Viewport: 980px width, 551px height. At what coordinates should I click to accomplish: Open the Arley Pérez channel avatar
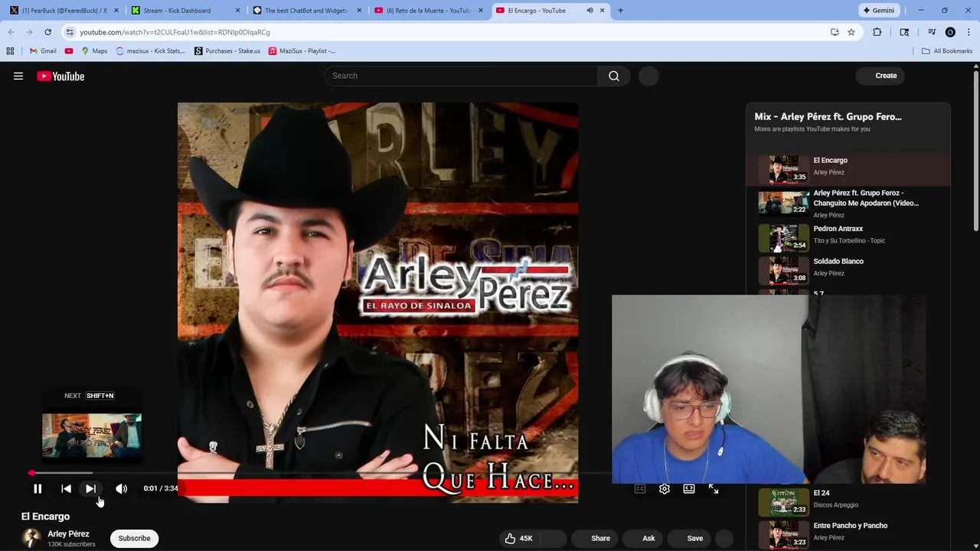click(x=31, y=538)
